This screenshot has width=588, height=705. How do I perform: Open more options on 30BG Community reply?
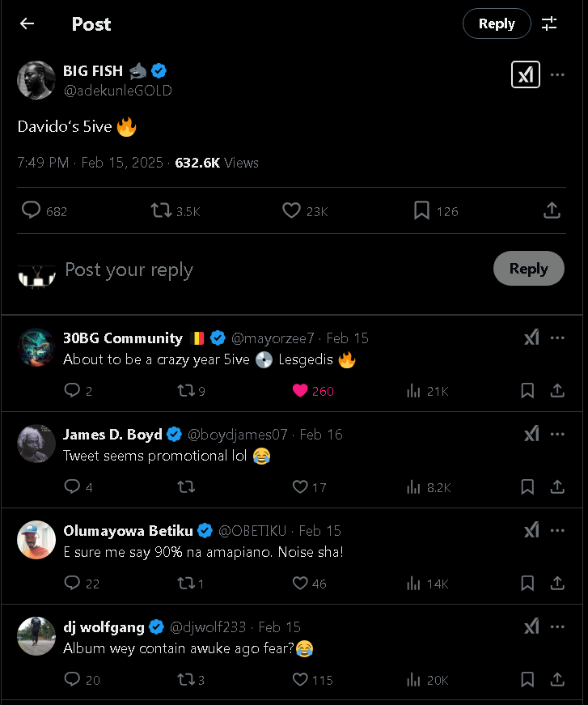click(x=557, y=338)
